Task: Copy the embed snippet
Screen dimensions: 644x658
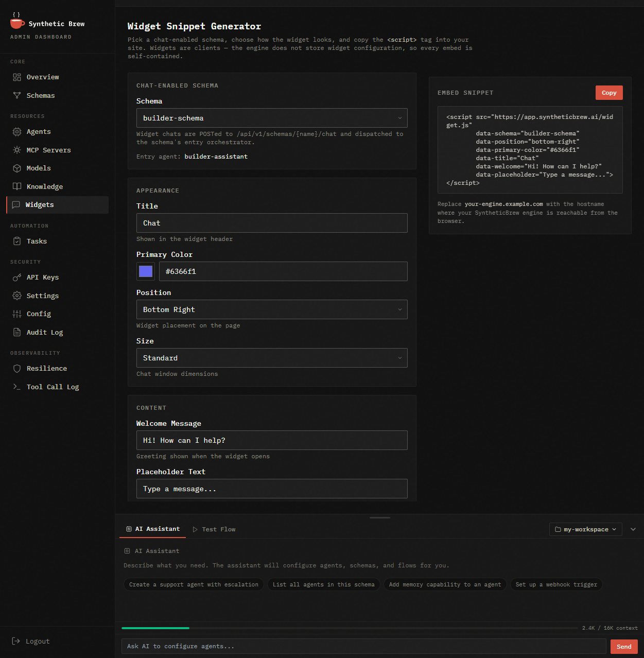Action: coord(609,93)
